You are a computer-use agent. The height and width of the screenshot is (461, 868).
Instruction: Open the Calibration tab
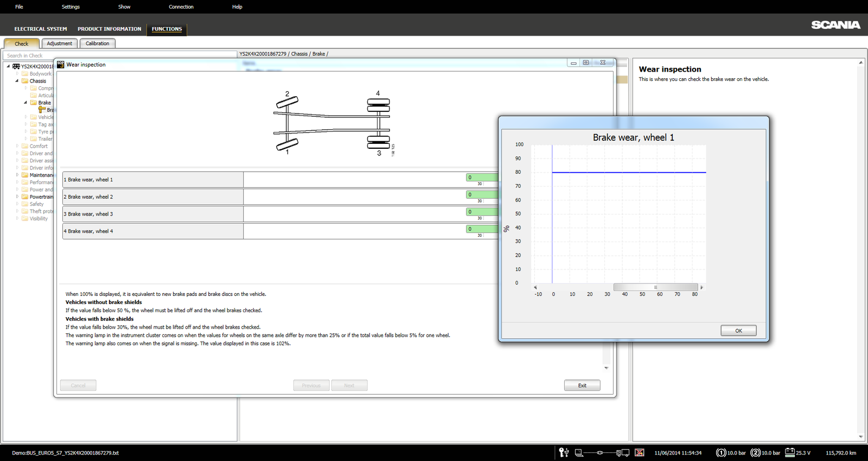coord(98,43)
